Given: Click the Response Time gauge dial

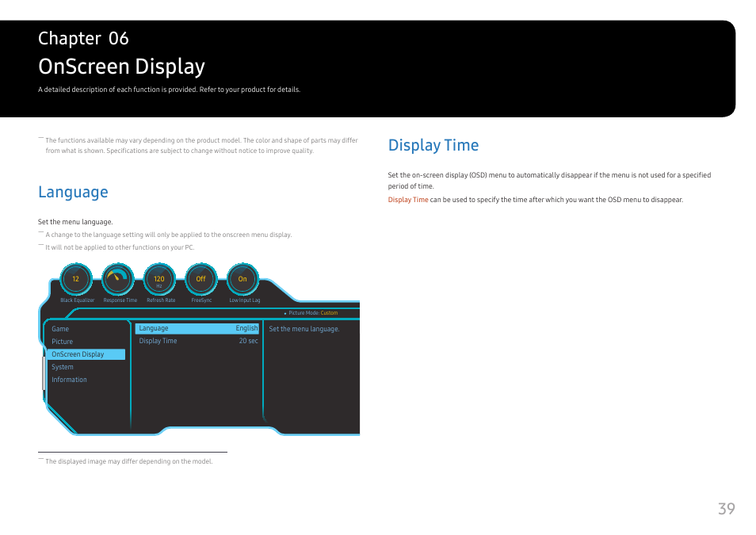Looking at the screenshot, I should [117, 279].
